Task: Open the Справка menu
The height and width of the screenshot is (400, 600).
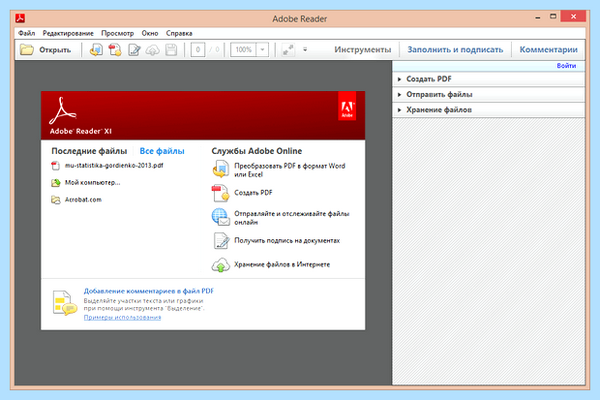Action: (x=179, y=33)
